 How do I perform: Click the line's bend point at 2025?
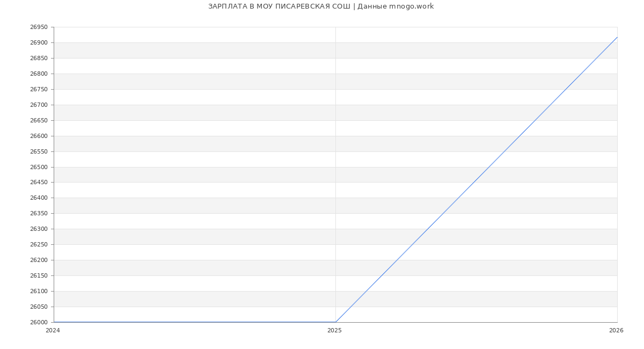pyautogui.click(x=335, y=322)
